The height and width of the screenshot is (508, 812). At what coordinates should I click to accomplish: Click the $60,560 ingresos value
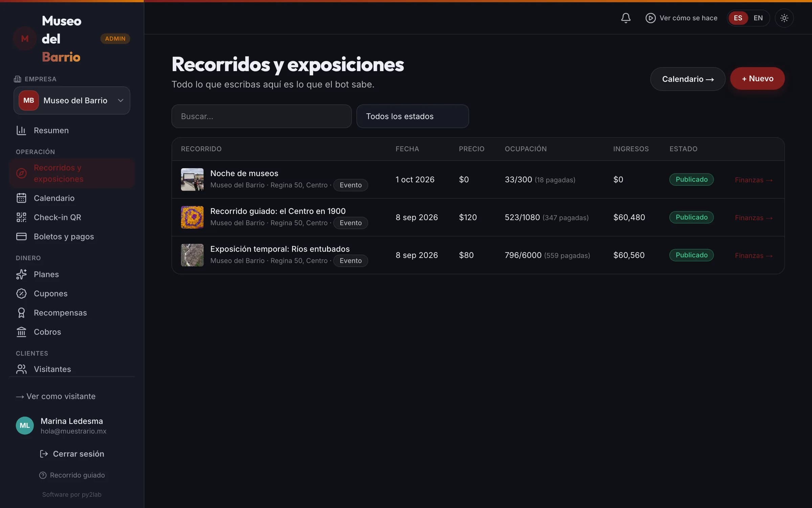point(629,255)
